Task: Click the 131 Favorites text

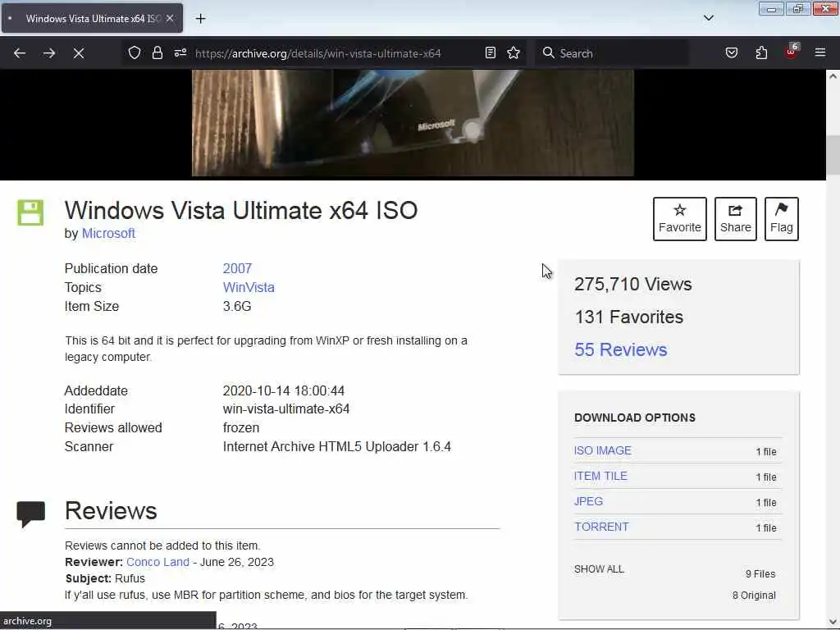Action: click(629, 317)
